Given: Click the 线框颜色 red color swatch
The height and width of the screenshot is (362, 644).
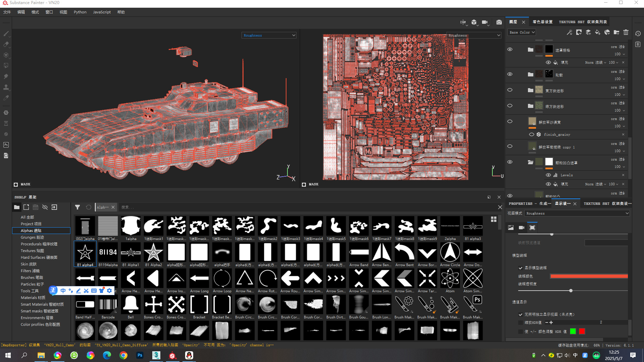Looking at the screenshot, I should [x=589, y=276].
